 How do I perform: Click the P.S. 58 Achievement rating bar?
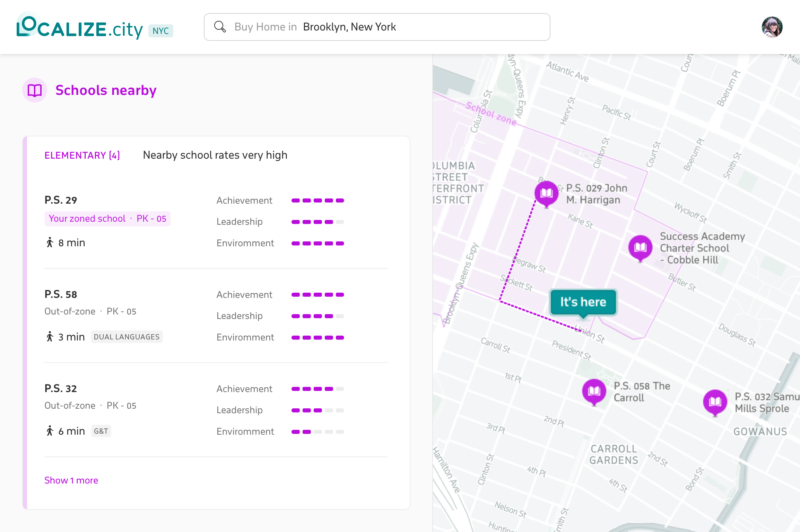click(x=318, y=295)
